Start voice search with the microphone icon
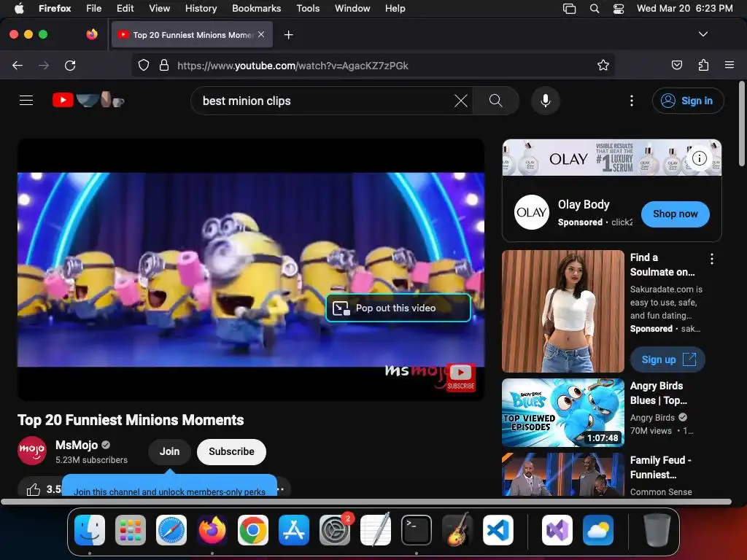747x560 pixels. pos(546,101)
